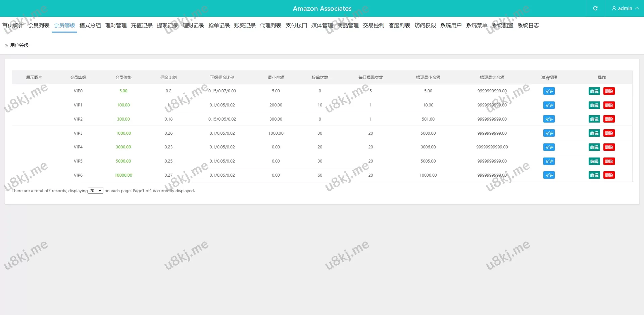Edit the VIP5 membership level
Screen dimensions: 644x315
594,162
